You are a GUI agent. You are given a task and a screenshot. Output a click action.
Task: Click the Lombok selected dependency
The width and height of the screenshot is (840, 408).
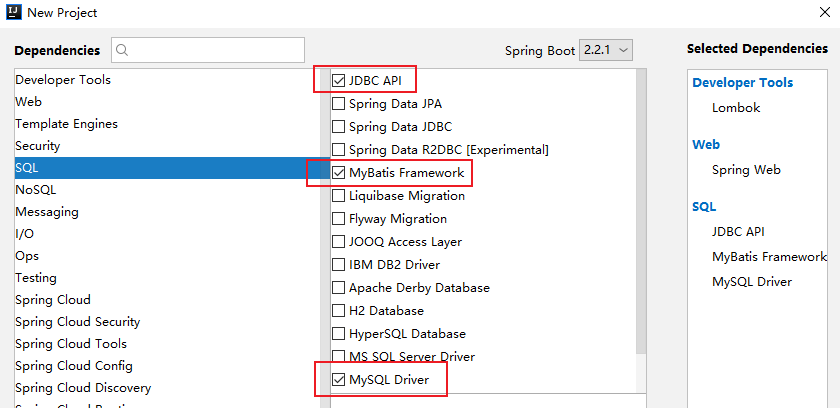[736, 108]
